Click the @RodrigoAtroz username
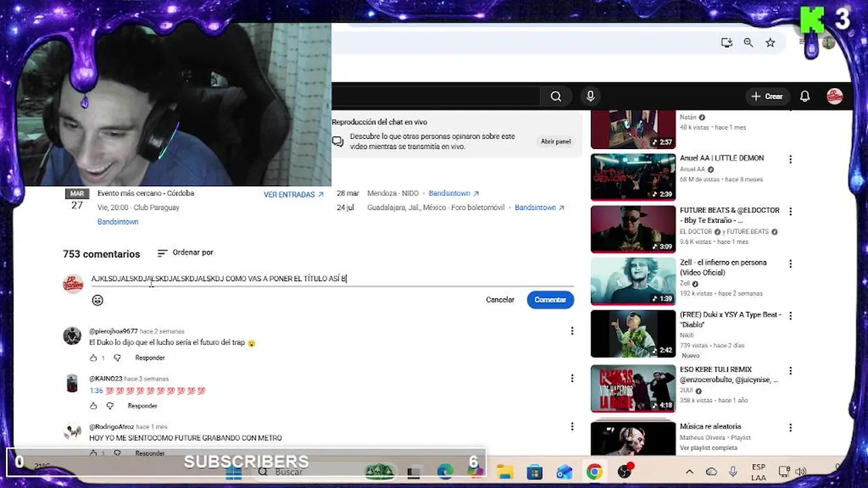This screenshot has width=868, height=488. click(x=112, y=427)
